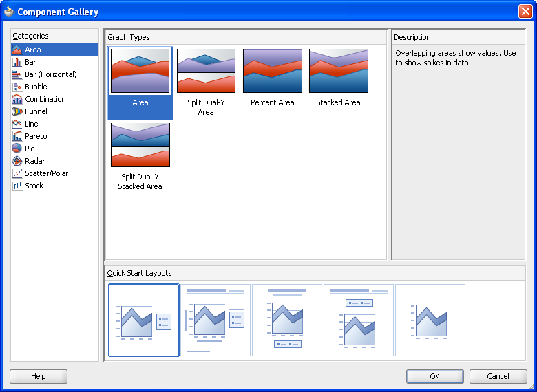Select the Combination category icon
The height and width of the screenshot is (392, 537).
[x=17, y=99]
